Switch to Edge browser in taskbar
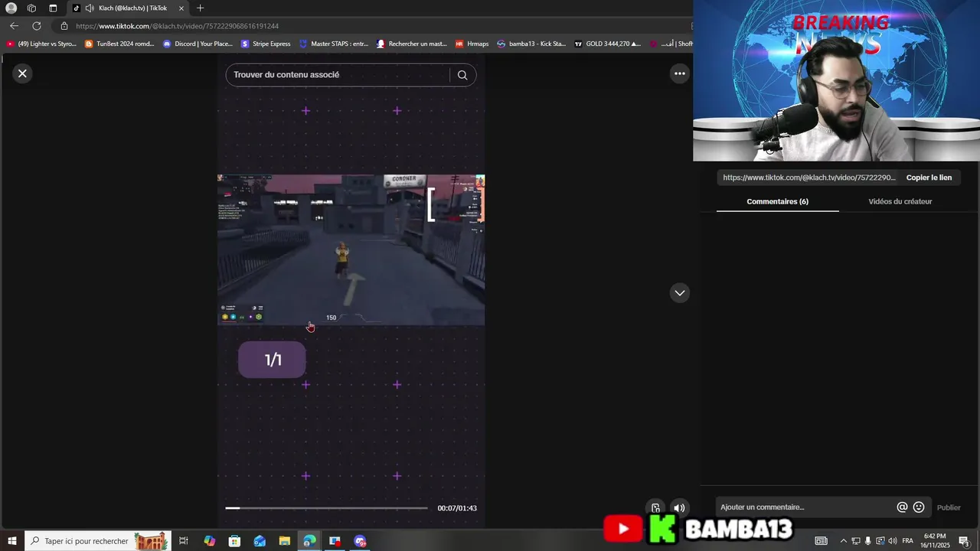 pyautogui.click(x=309, y=541)
